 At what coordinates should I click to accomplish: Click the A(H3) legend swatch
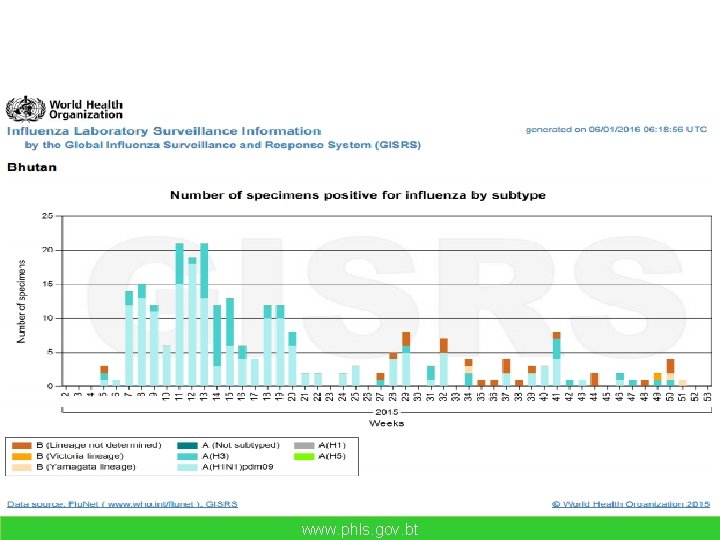pyautogui.click(x=187, y=456)
